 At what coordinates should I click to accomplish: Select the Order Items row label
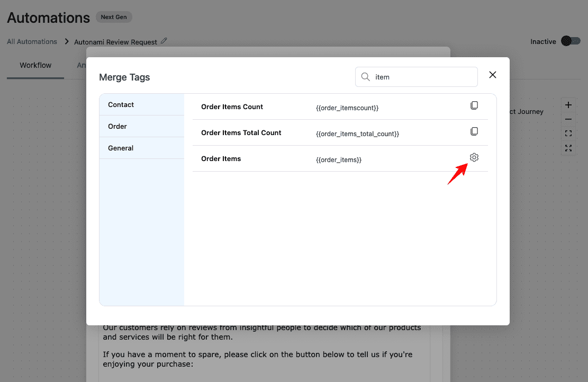pos(221,158)
